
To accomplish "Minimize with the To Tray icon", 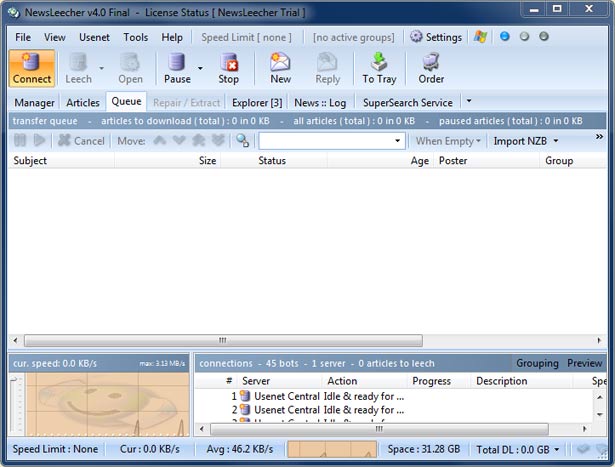I will [379, 62].
